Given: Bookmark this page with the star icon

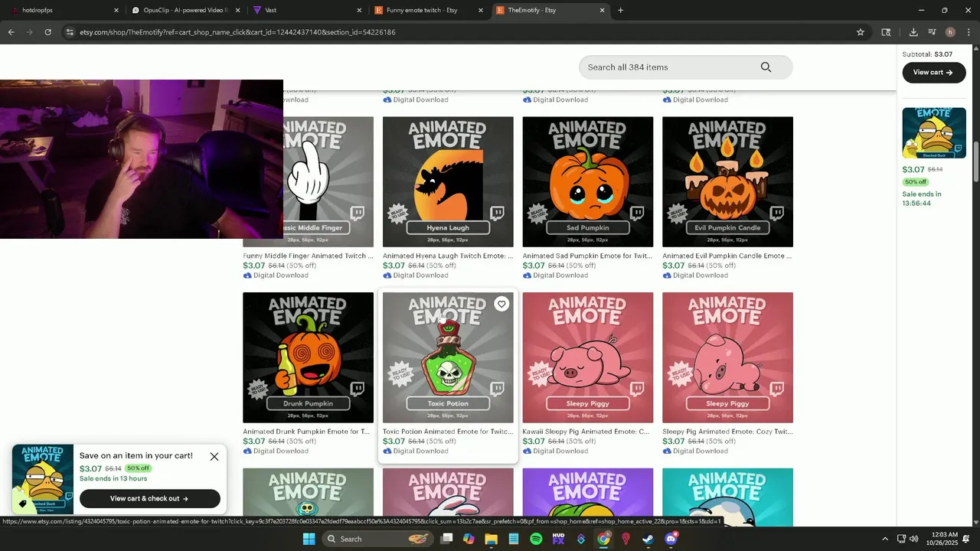Looking at the screenshot, I should (861, 32).
